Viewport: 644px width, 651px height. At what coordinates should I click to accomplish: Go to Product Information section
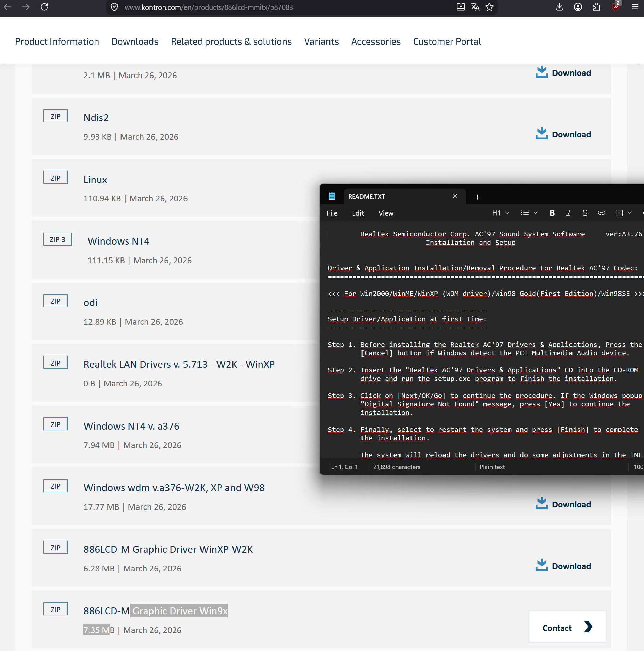coord(57,41)
